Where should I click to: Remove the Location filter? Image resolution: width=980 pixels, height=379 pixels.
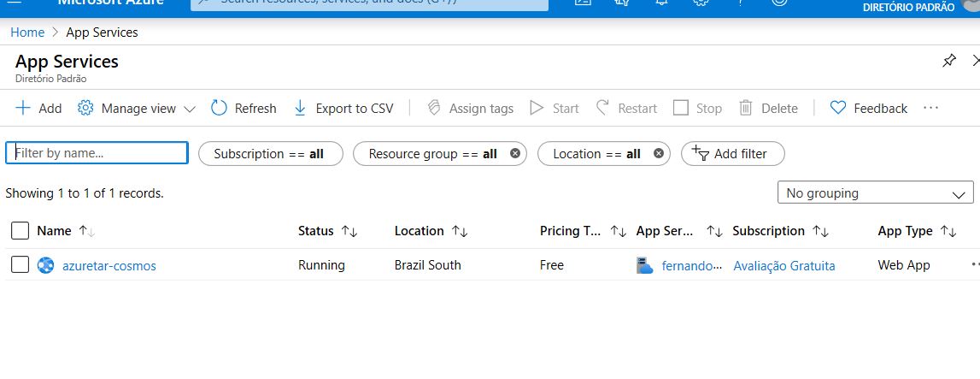658,153
